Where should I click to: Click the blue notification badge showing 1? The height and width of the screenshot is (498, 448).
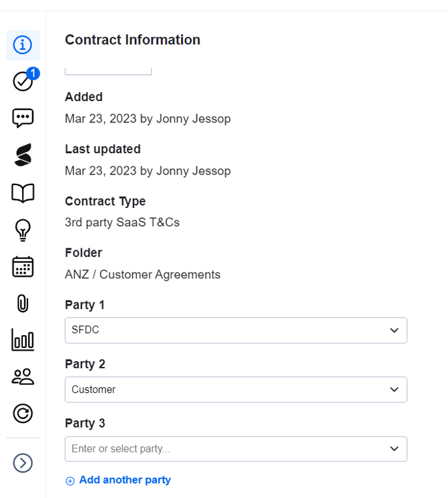click(33, 74)
